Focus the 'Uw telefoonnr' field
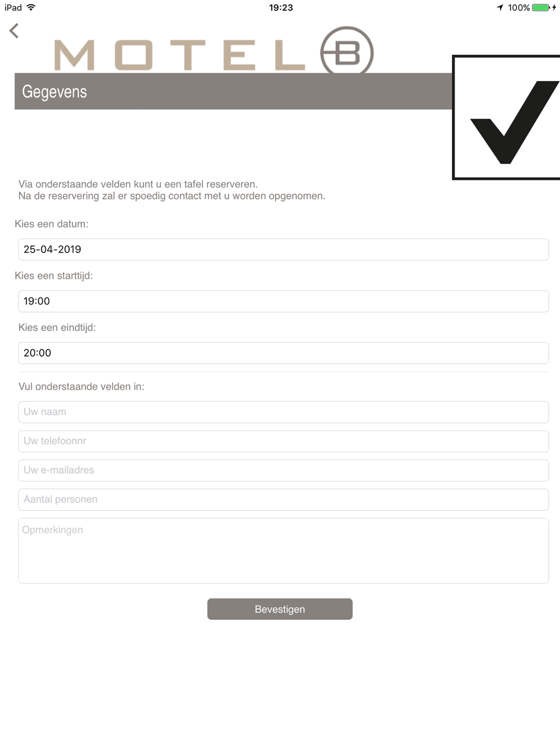This screenshot has width=560, height=747. point(283,441)
